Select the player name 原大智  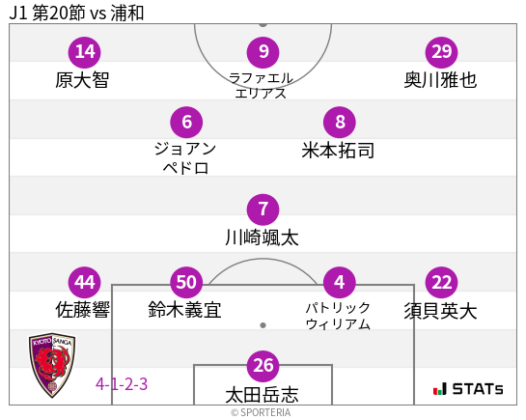click(x=83, y=80)
